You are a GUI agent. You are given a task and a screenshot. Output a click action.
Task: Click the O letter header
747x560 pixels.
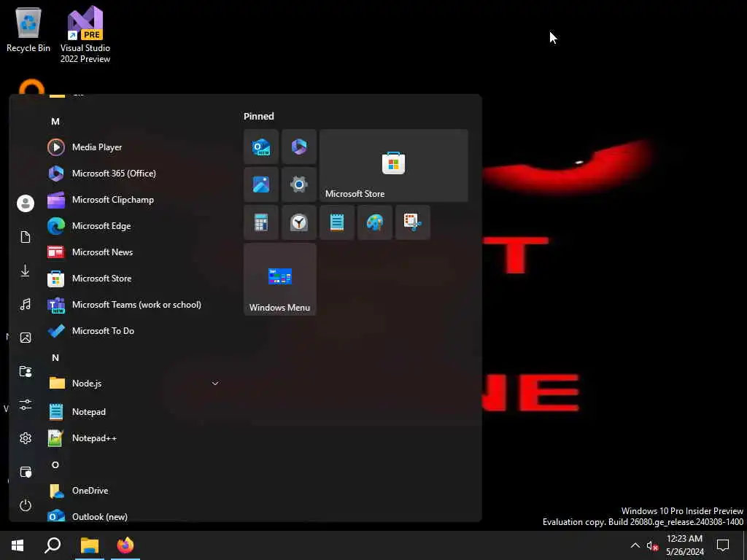pyautogui.click(x=55, y=464)
